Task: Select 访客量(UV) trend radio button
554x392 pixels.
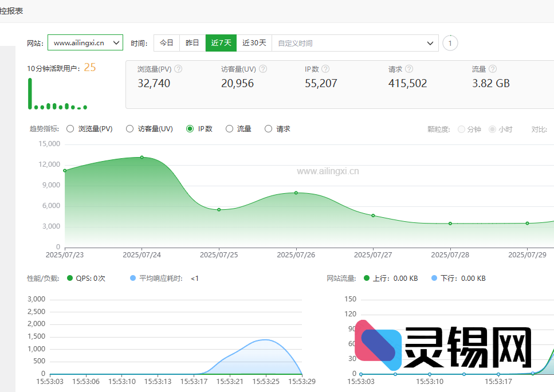Action: (130, 129)
